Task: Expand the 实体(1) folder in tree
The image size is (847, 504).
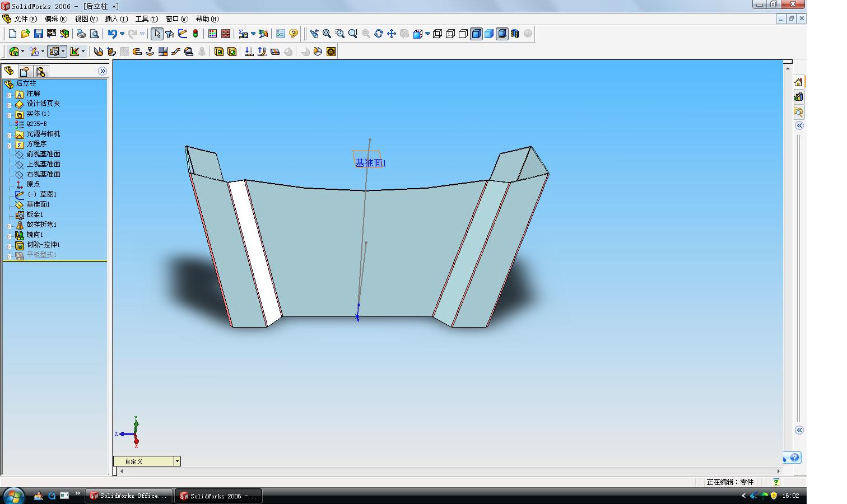Action: [9, 115]
